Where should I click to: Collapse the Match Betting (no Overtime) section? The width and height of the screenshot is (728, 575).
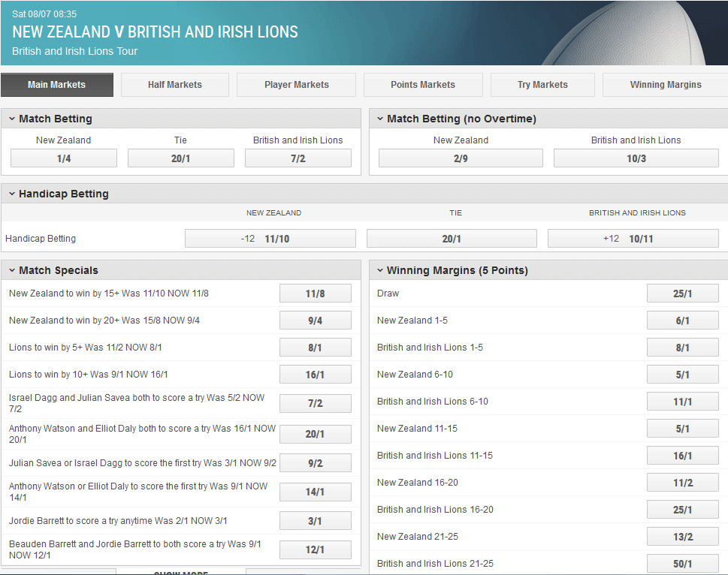pos(380,119)
